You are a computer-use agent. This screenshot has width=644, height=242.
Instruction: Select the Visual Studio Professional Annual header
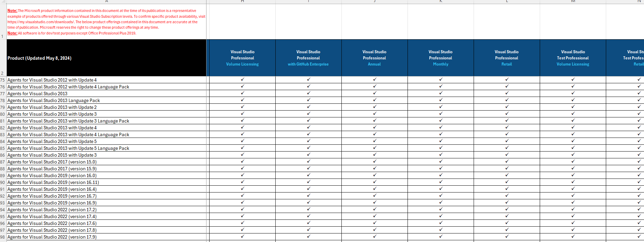click(374, 58)
